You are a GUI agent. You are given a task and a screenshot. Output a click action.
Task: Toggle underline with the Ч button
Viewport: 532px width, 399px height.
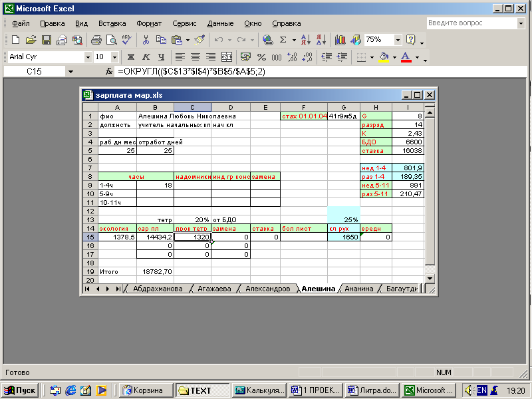pyautogui.click(x=160, y=57)
